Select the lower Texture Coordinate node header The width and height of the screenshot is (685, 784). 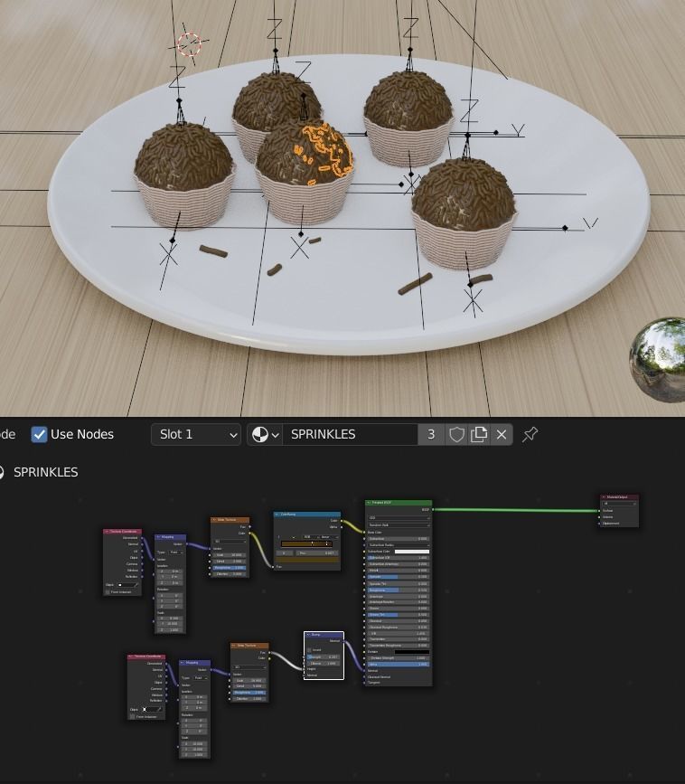146,656
